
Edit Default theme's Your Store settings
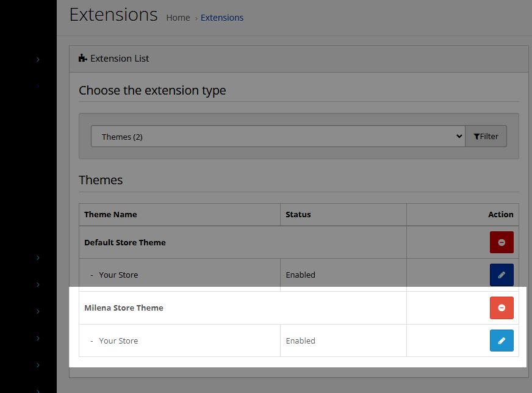click(501, 275)
